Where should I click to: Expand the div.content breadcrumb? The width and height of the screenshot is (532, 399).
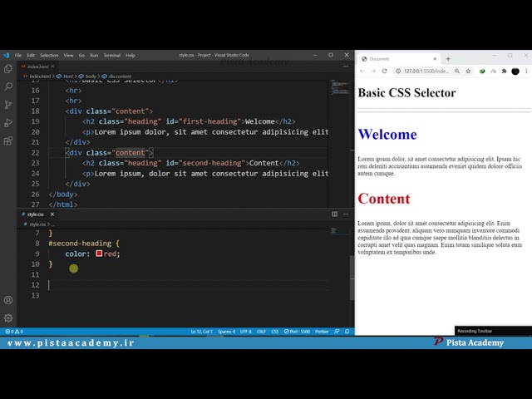tap(120, 76)
